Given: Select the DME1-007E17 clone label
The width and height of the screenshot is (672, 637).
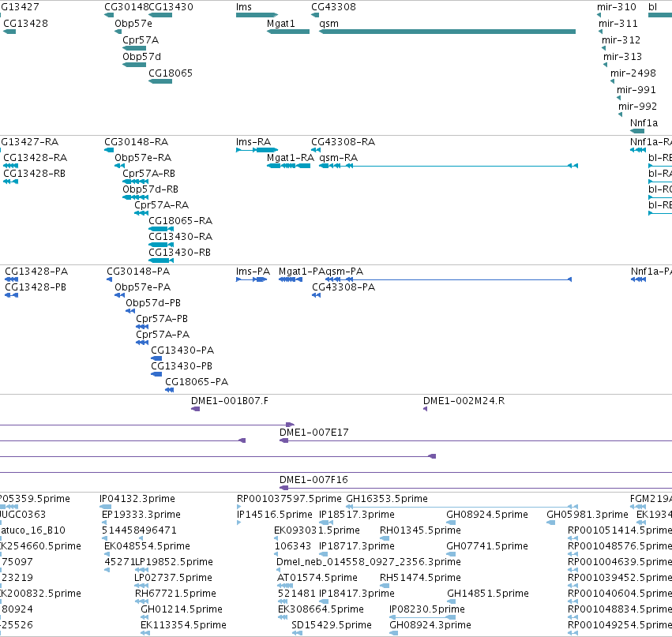Looking at the screenshot, I should coord(314,433).
